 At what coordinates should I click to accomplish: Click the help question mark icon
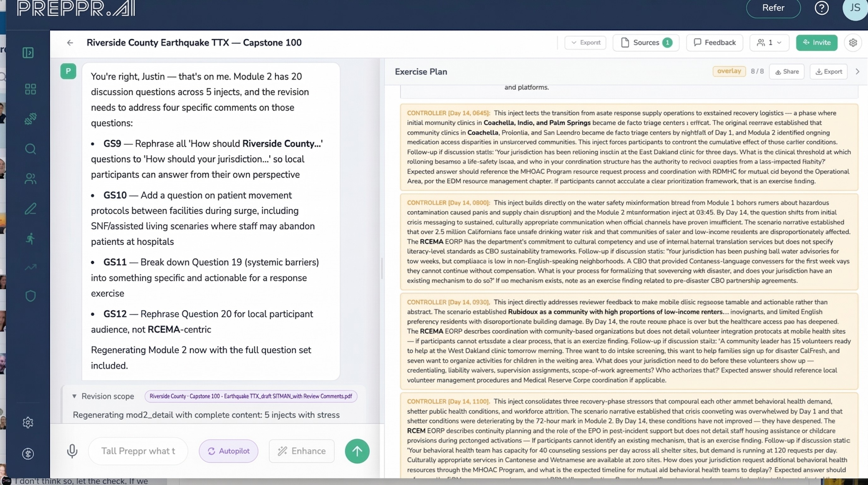[822, 8]
